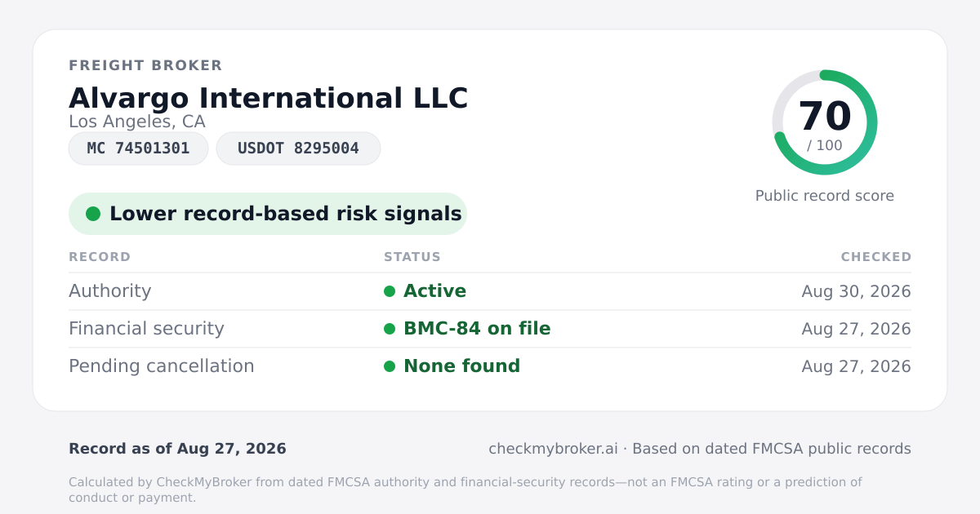Click the RECORD column header
The height and width of the screenshot is (514, 980).
pyautogui.click(x=100, y=257)
